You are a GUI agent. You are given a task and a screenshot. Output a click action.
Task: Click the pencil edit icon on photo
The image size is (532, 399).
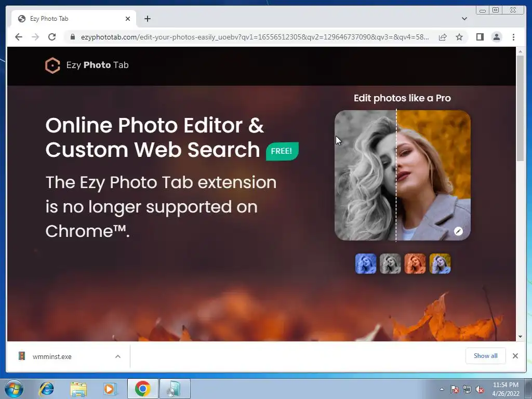tap(458, 231)
